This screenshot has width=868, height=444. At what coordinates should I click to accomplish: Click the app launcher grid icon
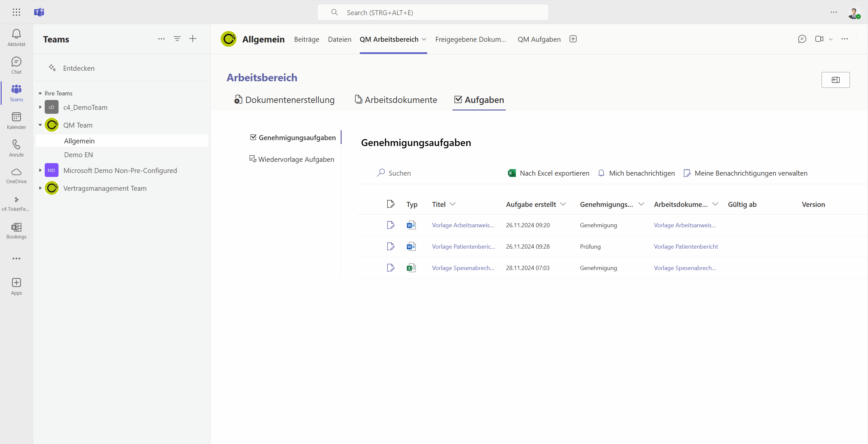[16, 12]
